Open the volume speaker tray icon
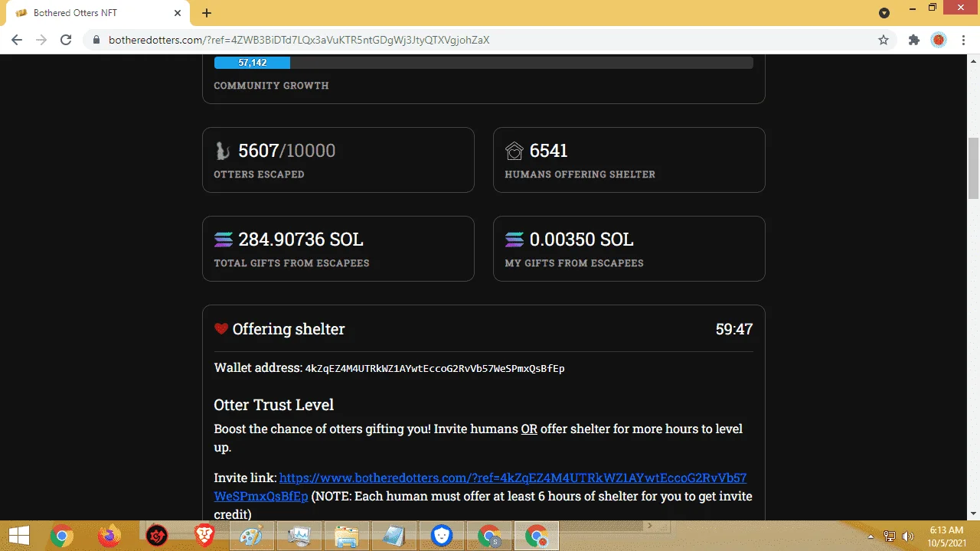Image resolution: width=980 pixels, height=551 pixels. coord(909,536)
